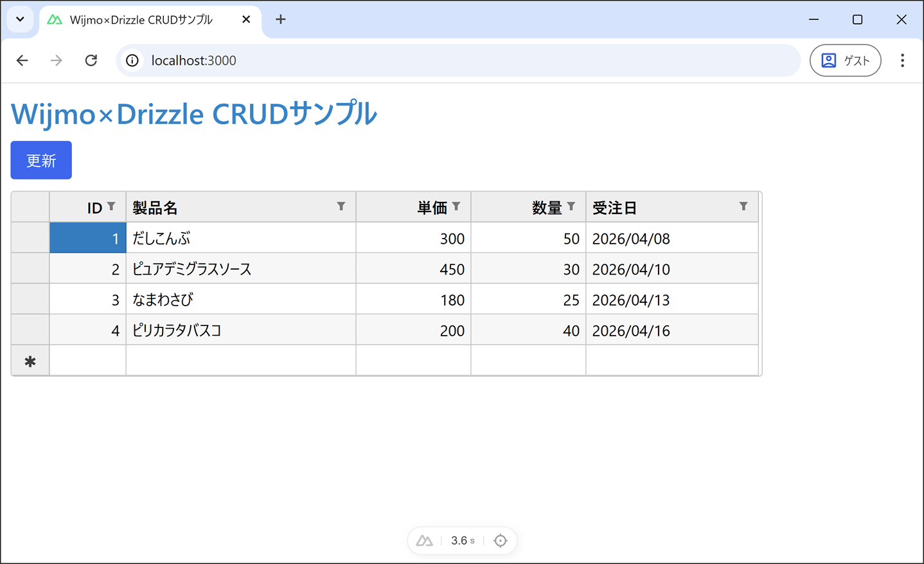
Task: Click the 単価 column filter icon
Action: click(456, 206)
